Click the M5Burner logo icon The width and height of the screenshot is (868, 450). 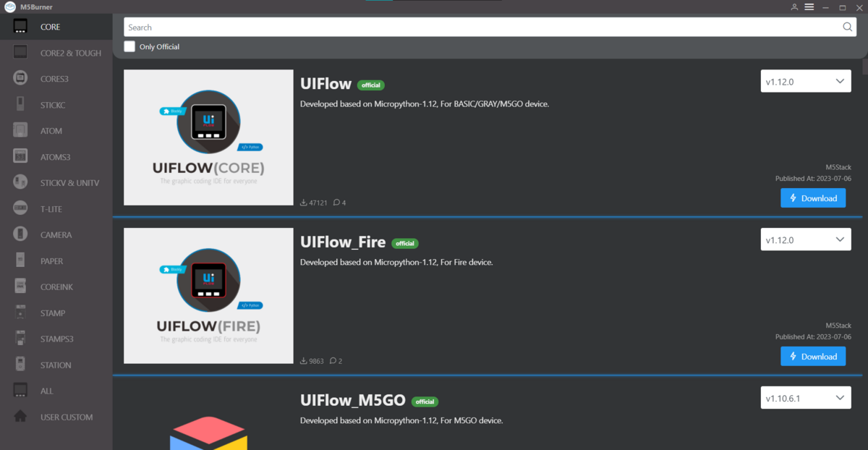pyautogui.click(x=10, y=7)
